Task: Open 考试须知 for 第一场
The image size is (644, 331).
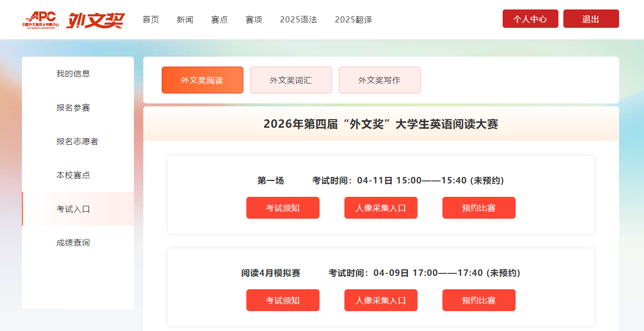Action: [x=283, y=208]
